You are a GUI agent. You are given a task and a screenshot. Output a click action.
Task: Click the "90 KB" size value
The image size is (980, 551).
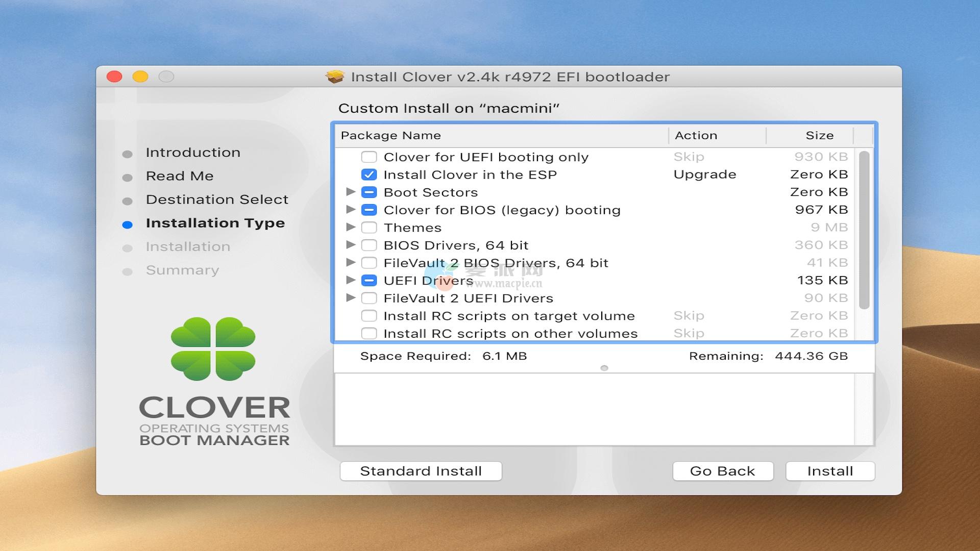coord(826,298)
